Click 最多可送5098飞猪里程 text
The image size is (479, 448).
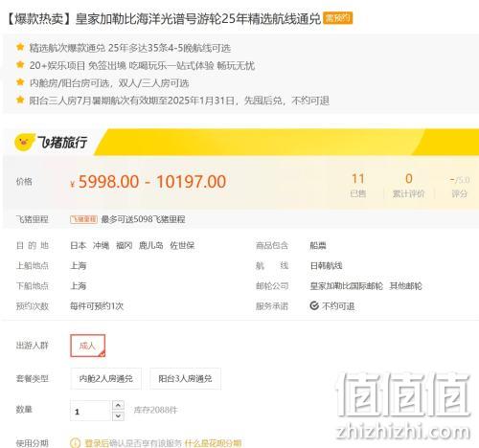(x=143, y=219)
